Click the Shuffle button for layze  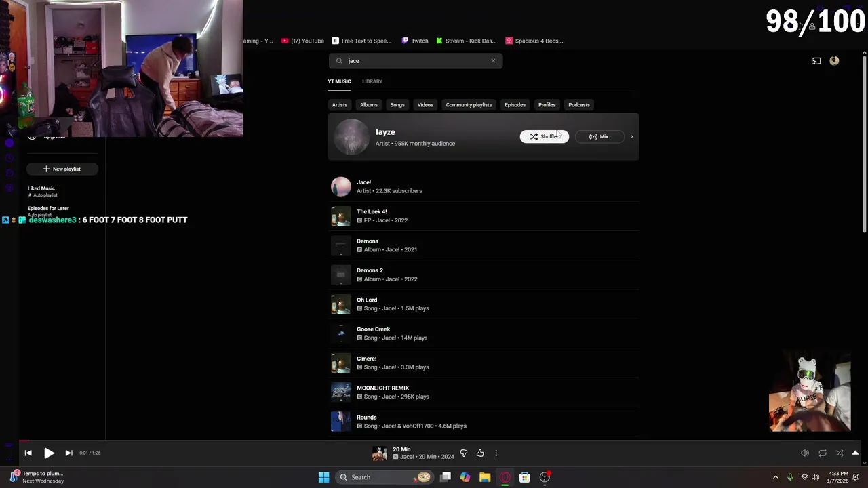tap(545, 136)
